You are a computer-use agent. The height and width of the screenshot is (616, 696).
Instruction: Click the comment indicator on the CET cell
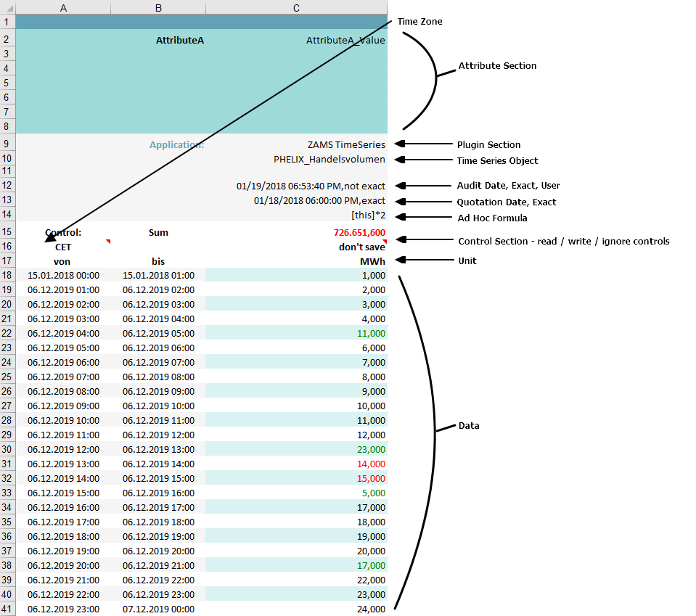pyautogui.click(x=108, y=242)
